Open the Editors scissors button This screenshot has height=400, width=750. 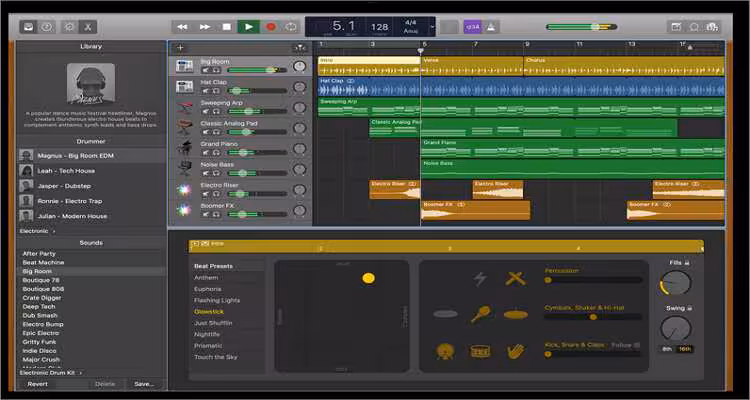[x=88, y=27]
